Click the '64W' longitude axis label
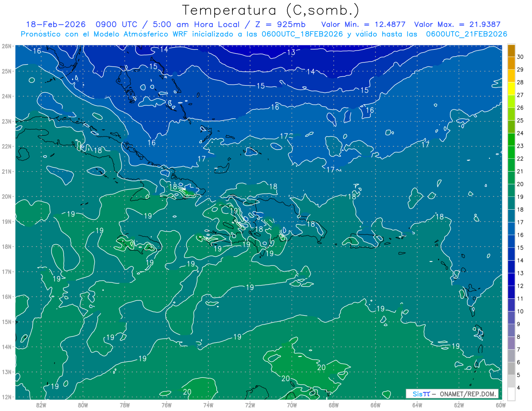The width and height of the screenshot is (532, 411). [x=417, y=405]
